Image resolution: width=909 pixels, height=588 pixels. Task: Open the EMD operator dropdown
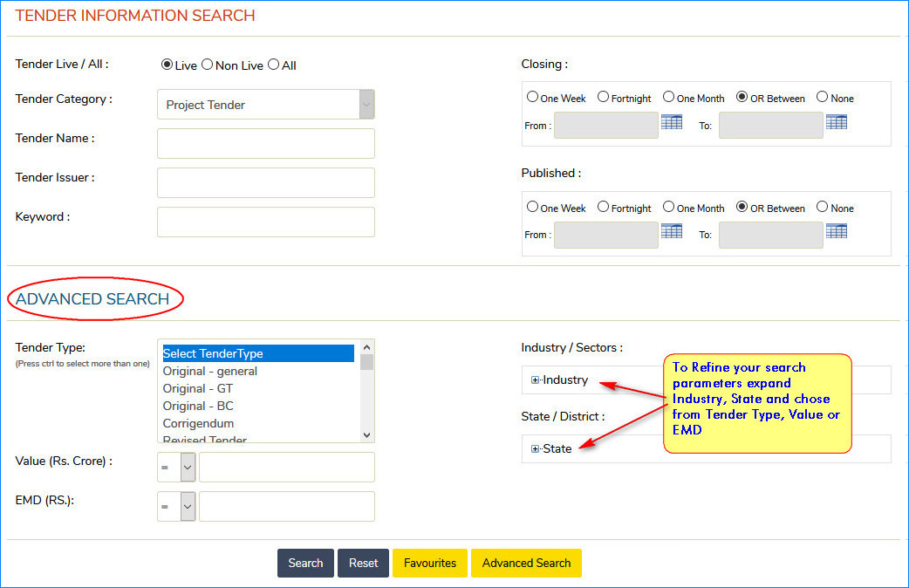tap(188, 506)
